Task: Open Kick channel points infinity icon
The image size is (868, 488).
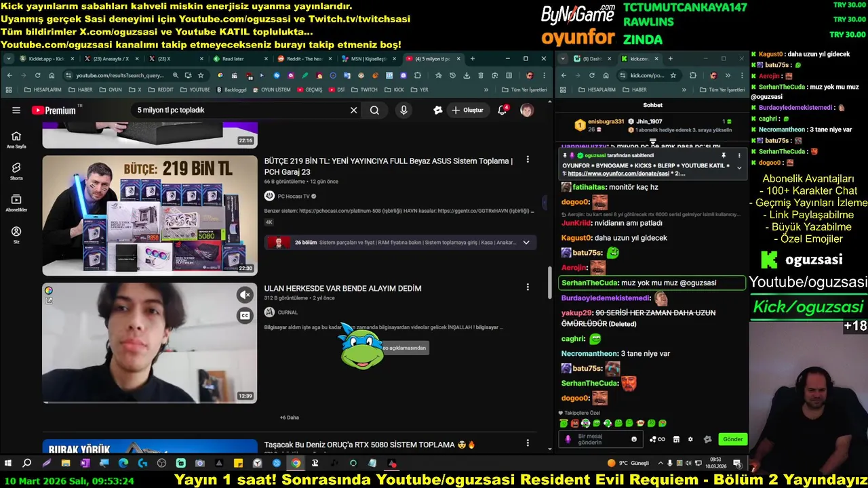Action: (x=657, y=439)
